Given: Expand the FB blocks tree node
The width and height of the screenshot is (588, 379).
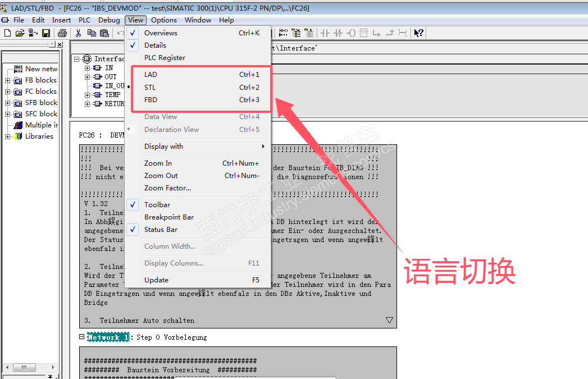Looking at the screenshot, I should pyautogui.click(x=7, y=81).
